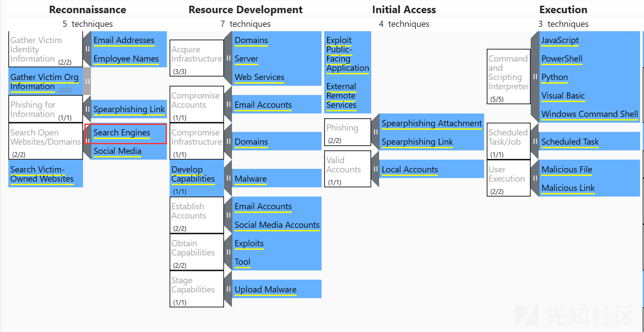
Task: Select the Compromise Accounts technique cell
Action: [197, 104]
